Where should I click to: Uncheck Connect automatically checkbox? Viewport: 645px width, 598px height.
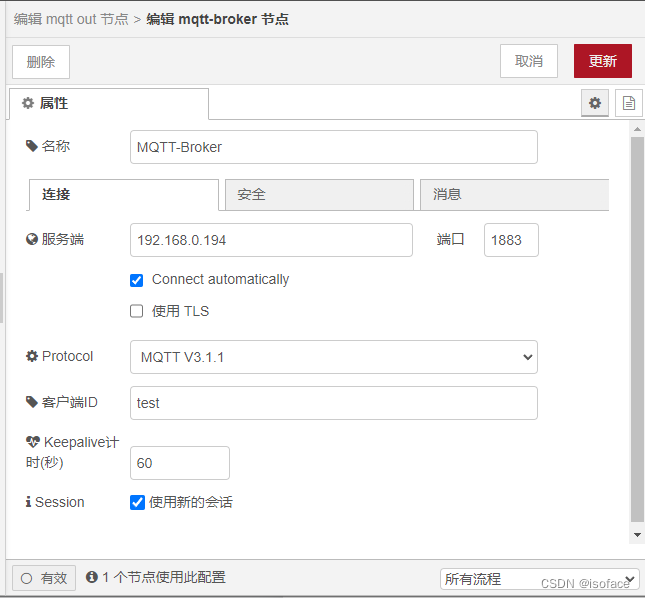tap(137, 280)
